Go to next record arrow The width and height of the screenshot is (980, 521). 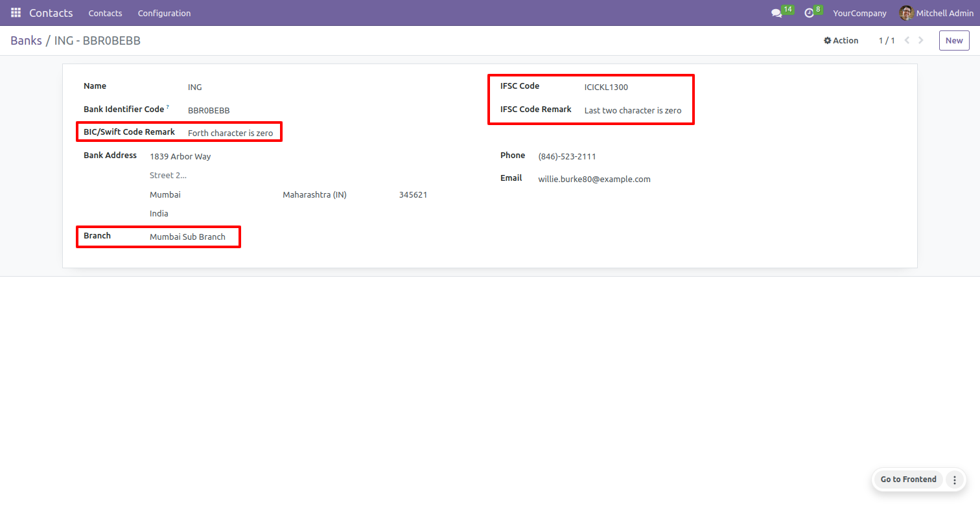pos(921,40)
